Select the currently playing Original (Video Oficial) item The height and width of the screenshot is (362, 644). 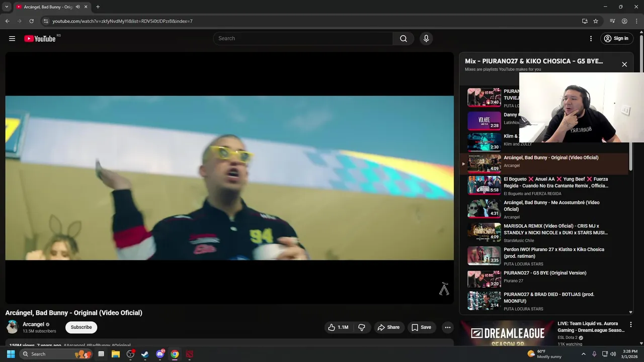pos(544,163)
